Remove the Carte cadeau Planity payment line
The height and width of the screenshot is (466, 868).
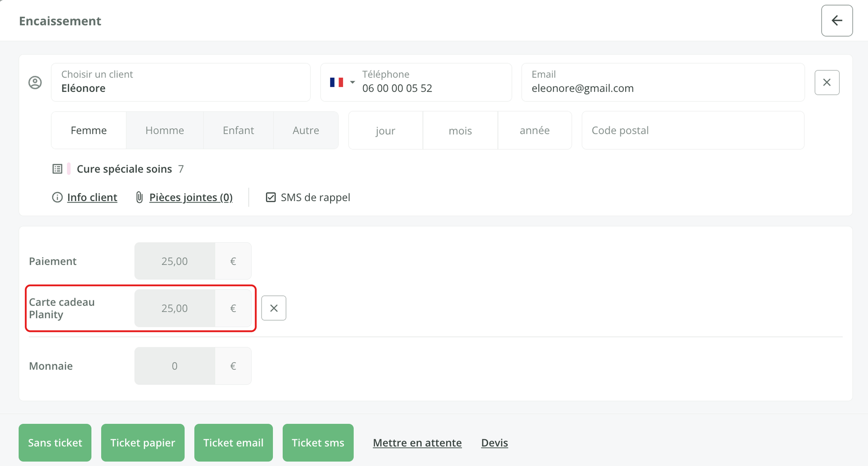click(274, 308)
